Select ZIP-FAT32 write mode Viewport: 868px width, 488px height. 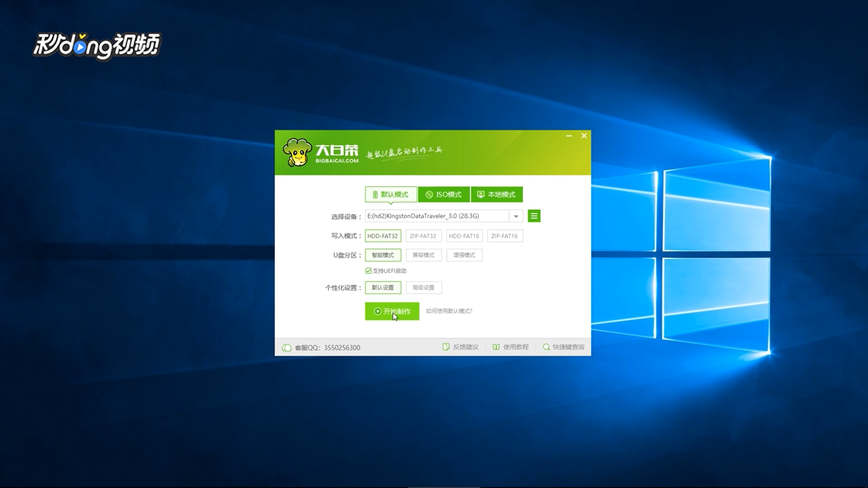423,236
